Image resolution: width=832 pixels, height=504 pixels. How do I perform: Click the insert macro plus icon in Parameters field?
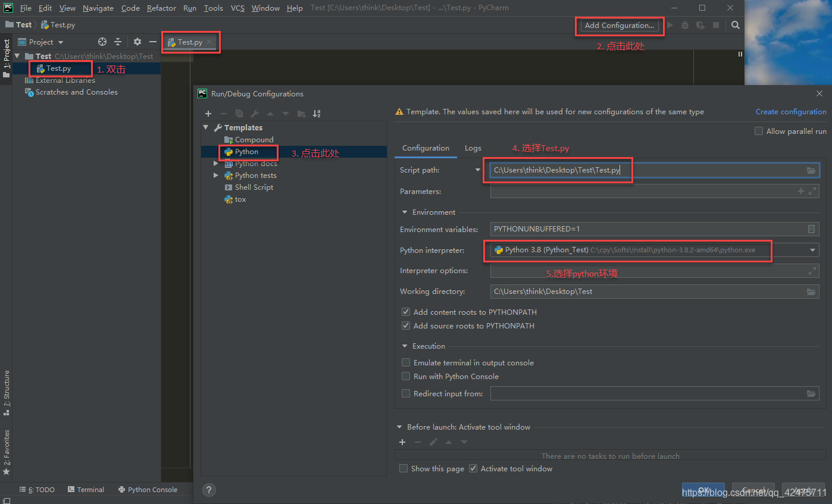801,191
